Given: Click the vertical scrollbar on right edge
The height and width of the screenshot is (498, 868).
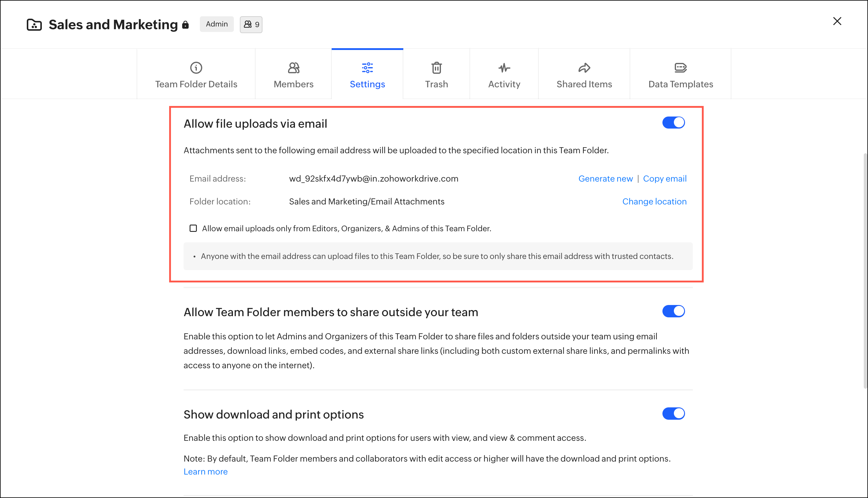Looking at the screenshot, I should 865,270.
